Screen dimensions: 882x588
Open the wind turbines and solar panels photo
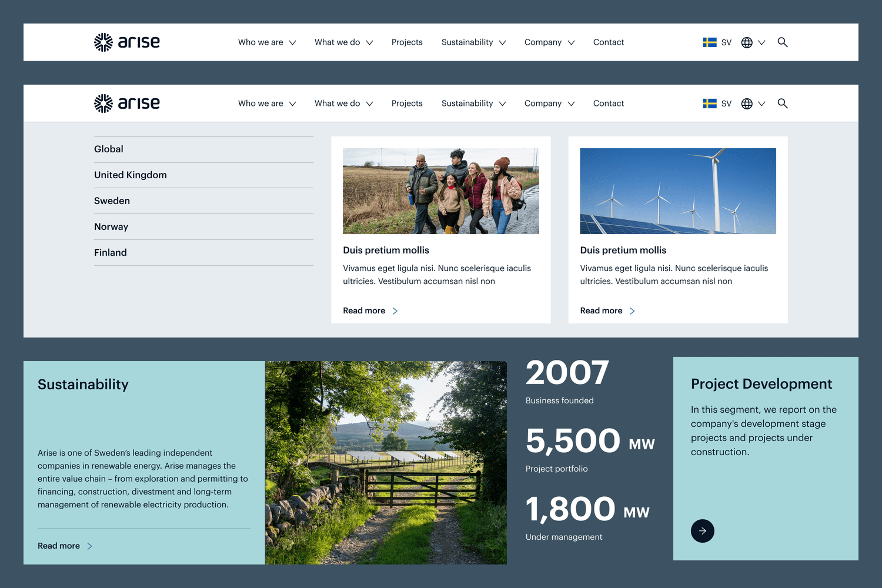[678, 191]
